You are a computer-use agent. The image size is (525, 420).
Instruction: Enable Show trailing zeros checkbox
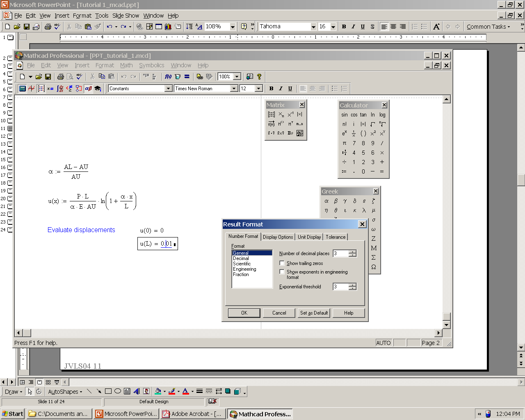coord(282,263)
